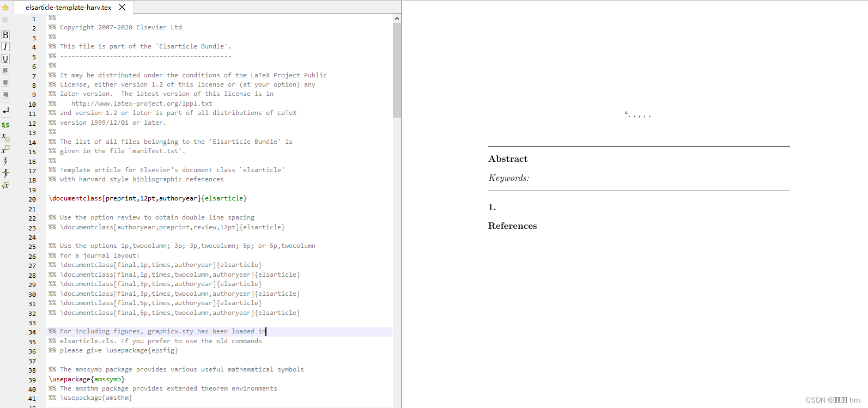Click the commented \usepackage{amsthm} line
Image resolution: width=868 pixels, height=408 pixels.
coord(90,398)
